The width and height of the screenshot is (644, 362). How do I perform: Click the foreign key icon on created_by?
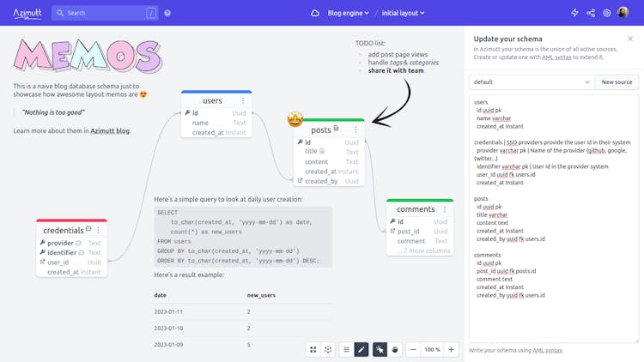click(x=300, y=181)
